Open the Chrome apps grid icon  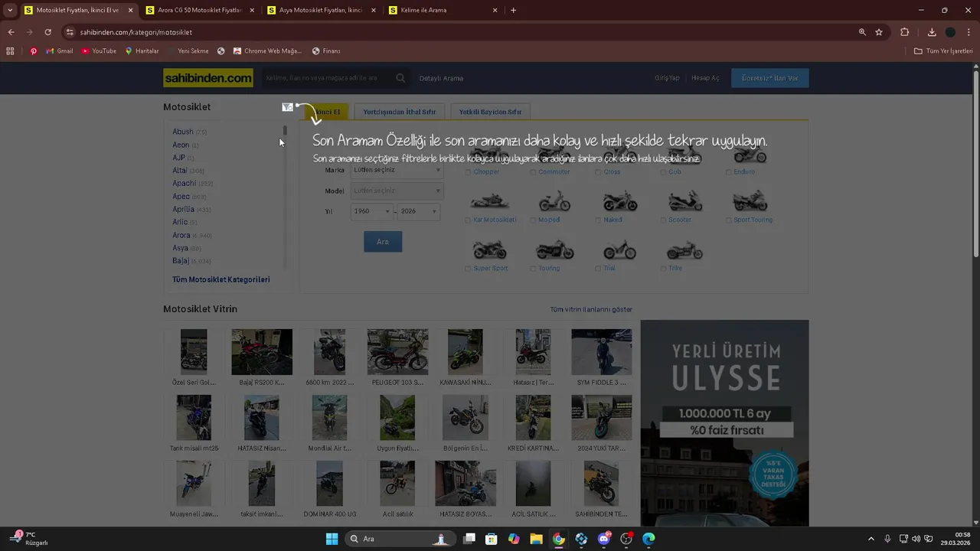(x=10, y=51)
